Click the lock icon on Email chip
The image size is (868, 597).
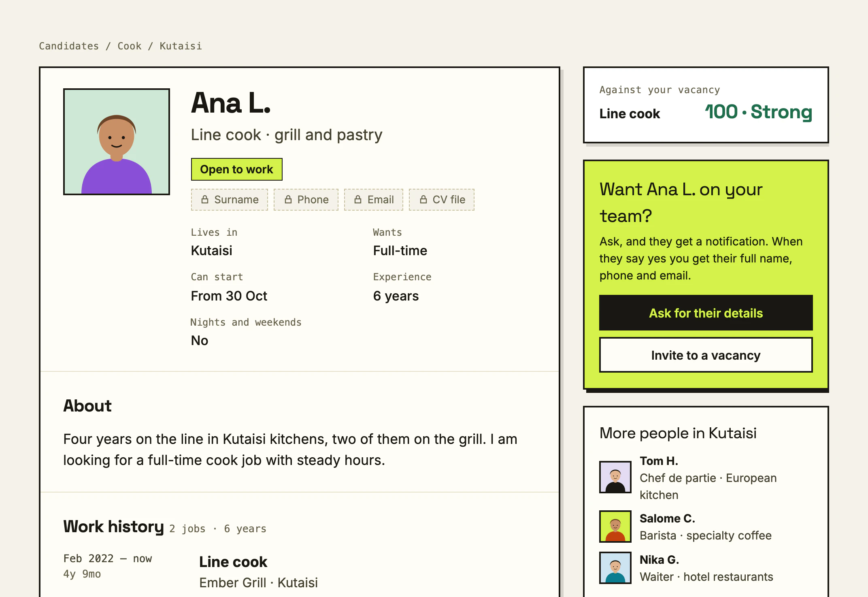pyautogui.click(x=358, y=199)
